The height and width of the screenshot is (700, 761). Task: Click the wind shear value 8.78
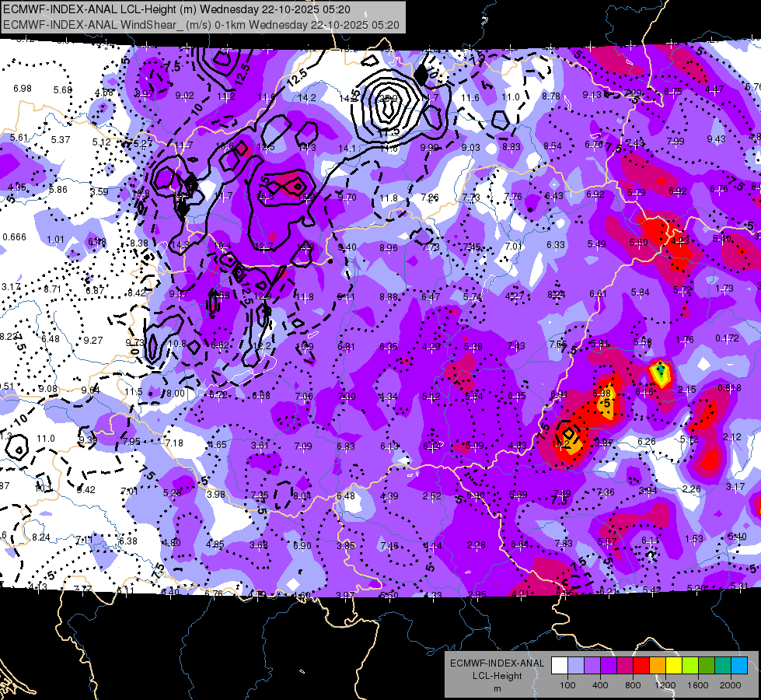pyautogui.click(x=551, y=96)
